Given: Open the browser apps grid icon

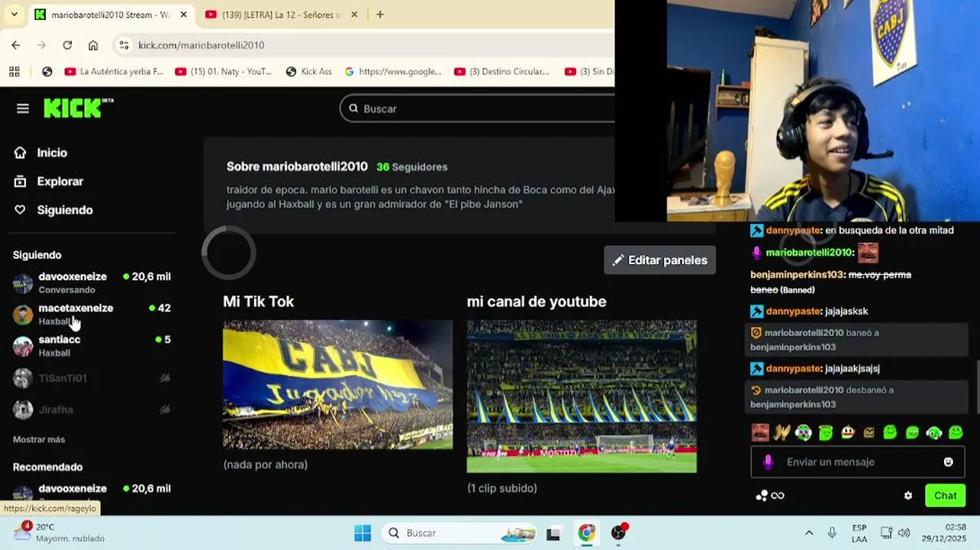Looking at the screenshot, I should (x=14, y=71).
